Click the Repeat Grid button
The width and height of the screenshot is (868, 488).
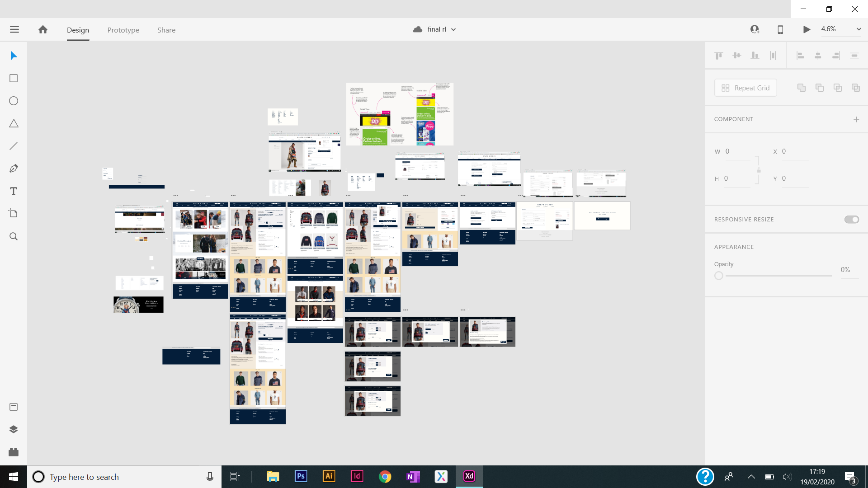pyautogui.click(x=745, y=88)
